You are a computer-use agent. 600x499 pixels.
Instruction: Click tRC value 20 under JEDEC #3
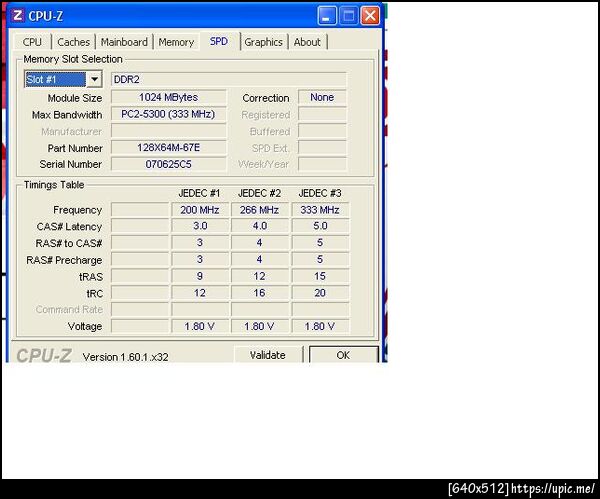pos(320,293)
